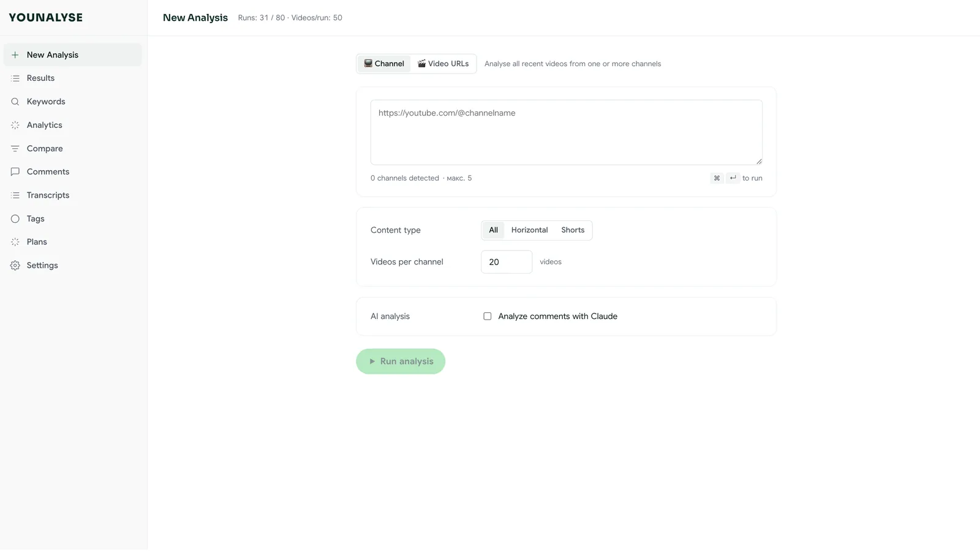Click the Settings gear icon
Image resolution: width=980 pixels, height=551 pixels.
(15, 266)
